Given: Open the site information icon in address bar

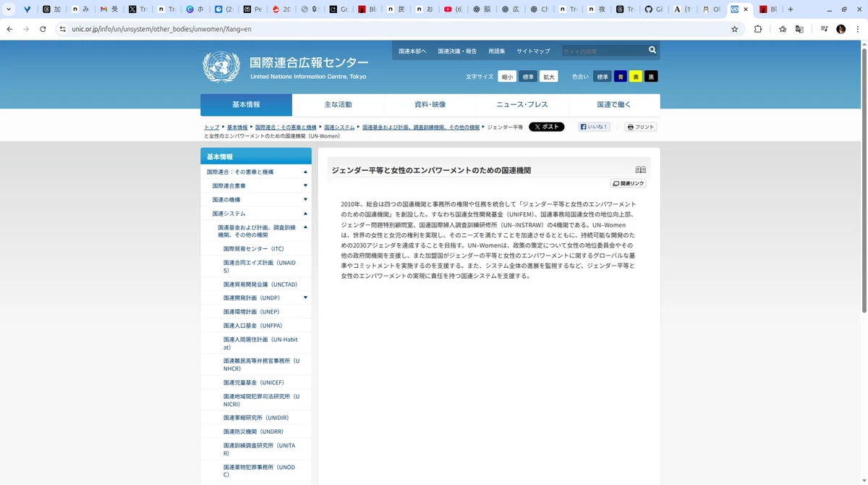Looking at the screenshot, I should pyautogui.click(x=62, y=29).
